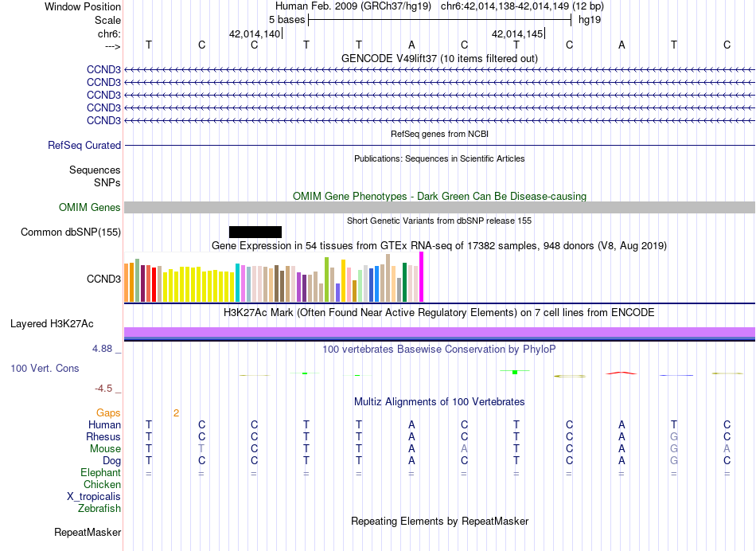Select the Elephant species label
This screenshot has height=551, width=756.
click(x=101, y=472)
